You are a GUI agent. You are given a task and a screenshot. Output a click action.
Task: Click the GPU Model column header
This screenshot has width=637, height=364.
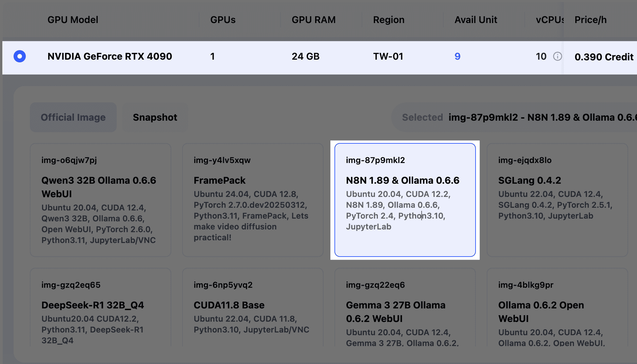(x=73, y=20)
